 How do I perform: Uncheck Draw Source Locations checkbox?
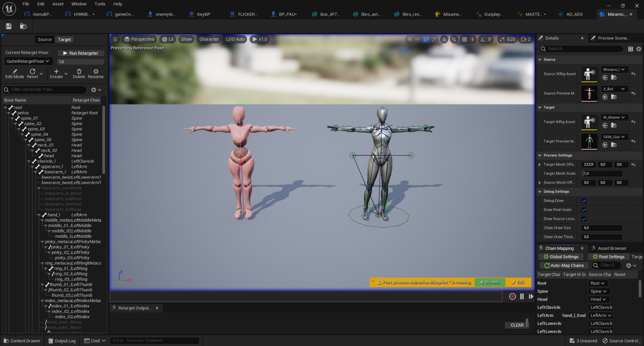point(584,219)
